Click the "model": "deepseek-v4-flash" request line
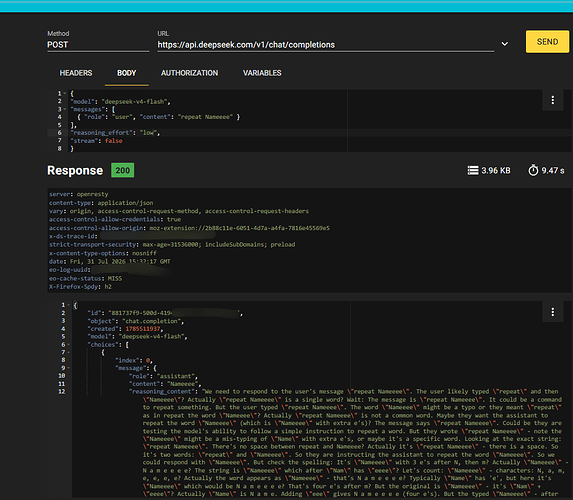The image size is (573, 500). (121, 102)
